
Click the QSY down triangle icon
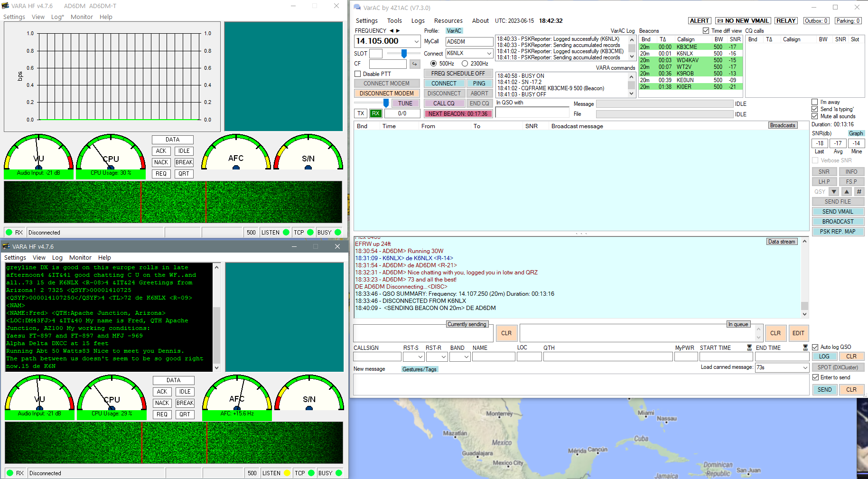click(834, 192)
